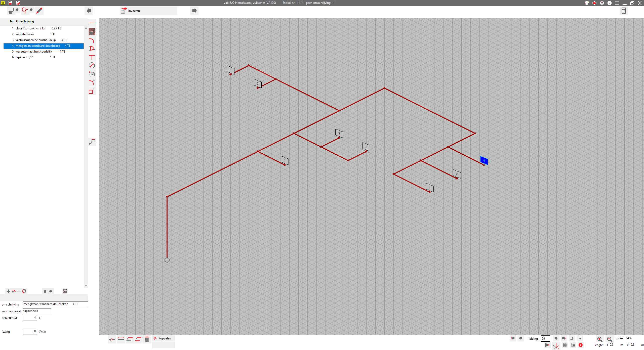Click the camera screenshot icon
The height and width of the screenshot is (350, 644).
coord(573,345)
